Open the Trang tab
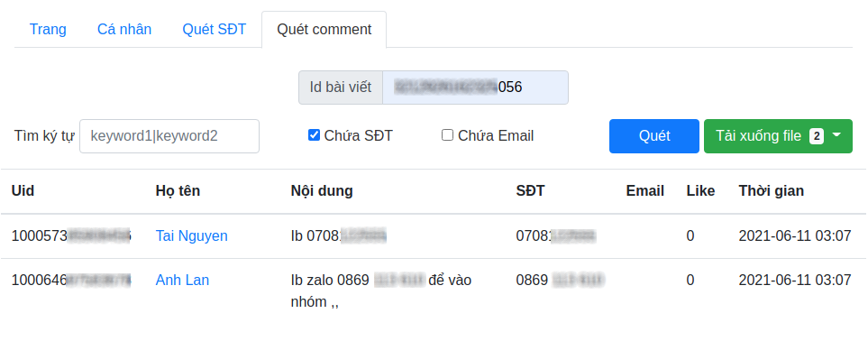868x341 pixels. click(x=48, y=30)
